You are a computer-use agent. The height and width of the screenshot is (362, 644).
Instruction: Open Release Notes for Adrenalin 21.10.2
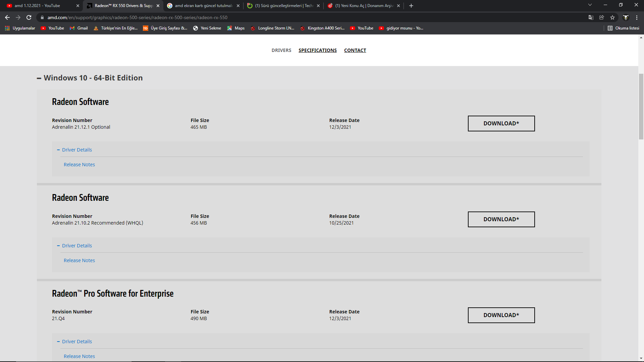(x=79, y=260)
